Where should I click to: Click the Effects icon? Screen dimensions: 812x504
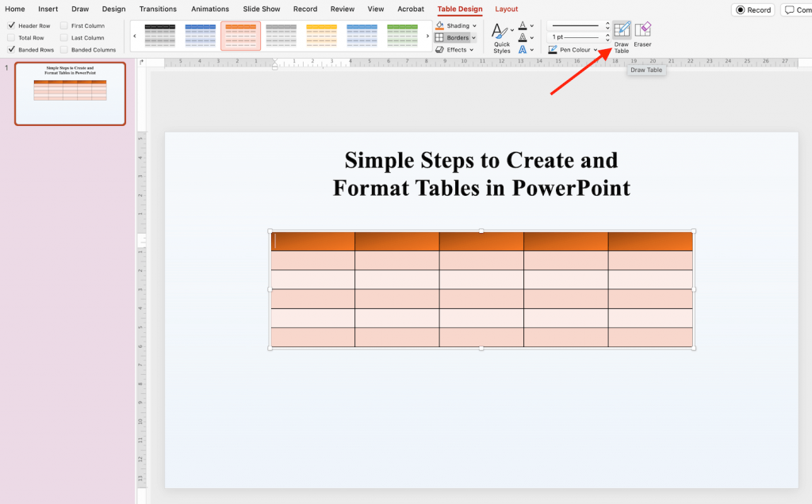[439, 50]
